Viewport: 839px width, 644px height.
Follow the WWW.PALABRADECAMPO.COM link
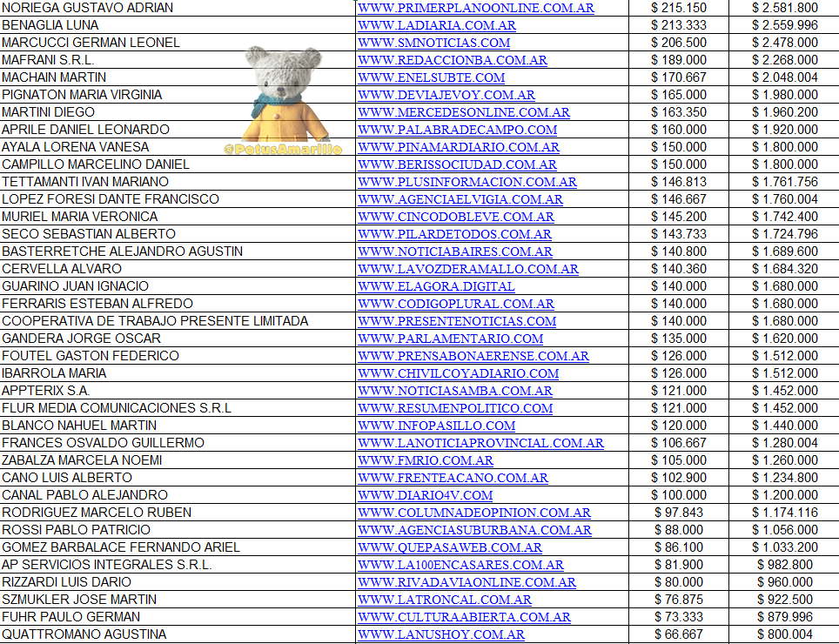[458, 130]
